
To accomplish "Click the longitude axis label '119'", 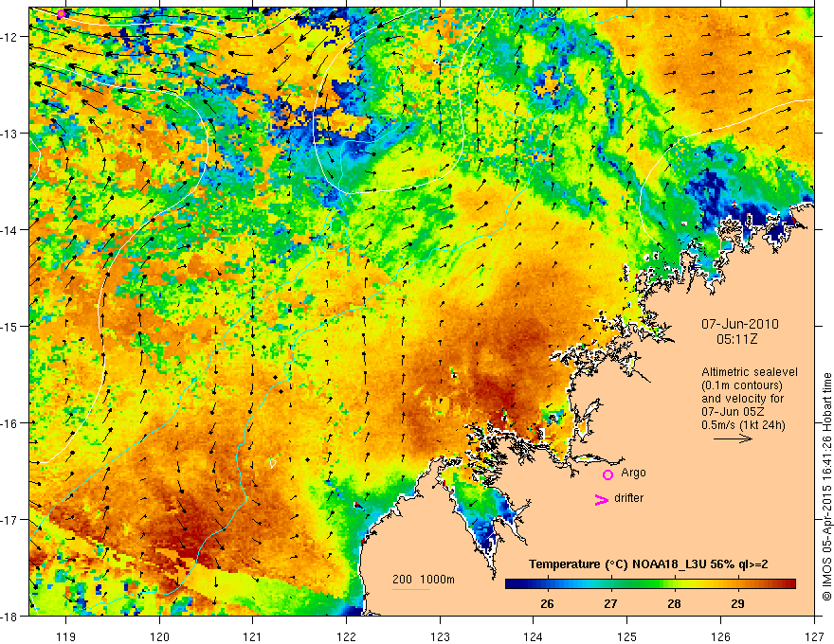I will (x=65, y=636).
